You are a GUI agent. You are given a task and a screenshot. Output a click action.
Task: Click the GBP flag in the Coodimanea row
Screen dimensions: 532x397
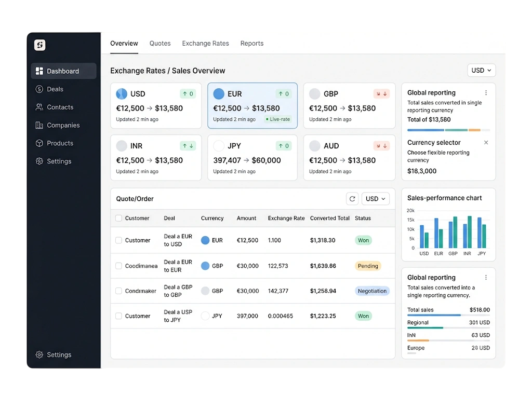205,266
